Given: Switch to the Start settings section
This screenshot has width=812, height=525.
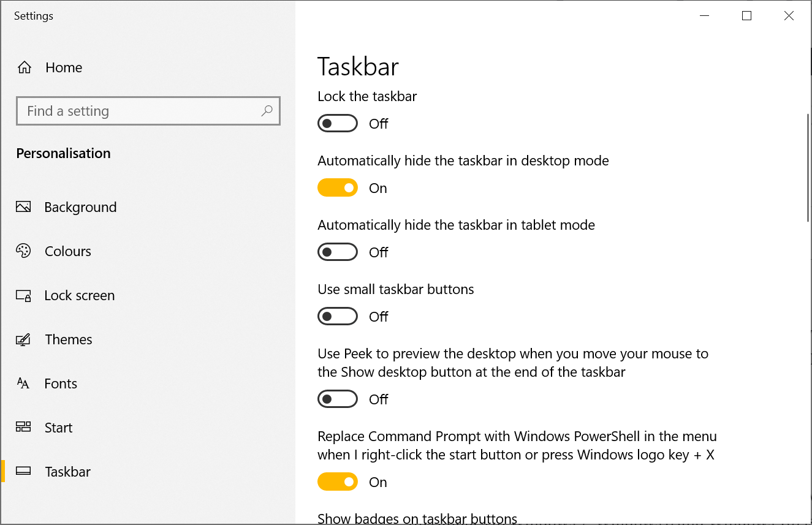Looking at the screenshot, I should (58, 428).
